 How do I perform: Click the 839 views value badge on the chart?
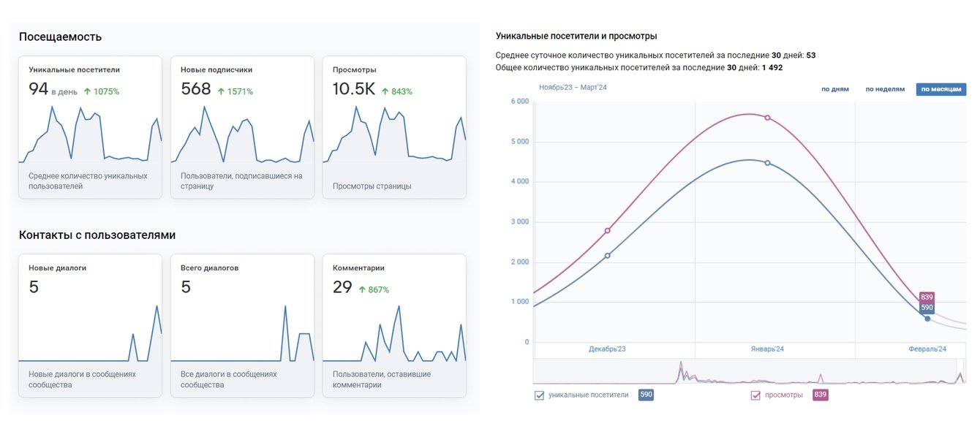click(x=927, y=297)
